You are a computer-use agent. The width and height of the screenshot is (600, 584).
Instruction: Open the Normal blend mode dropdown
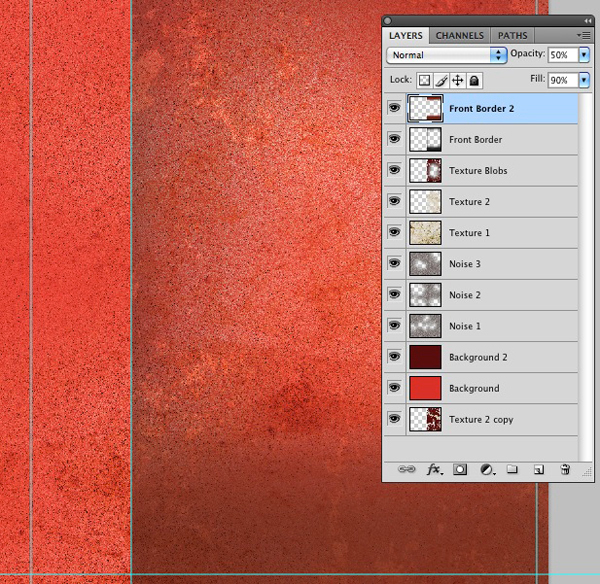447,55
